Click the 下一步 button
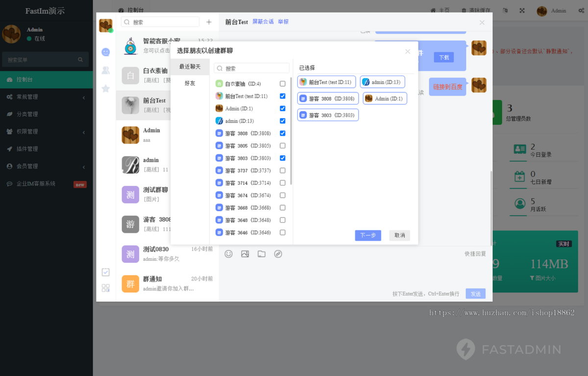The width and height of the screenshot is (588, 376). tap(368, 235)
